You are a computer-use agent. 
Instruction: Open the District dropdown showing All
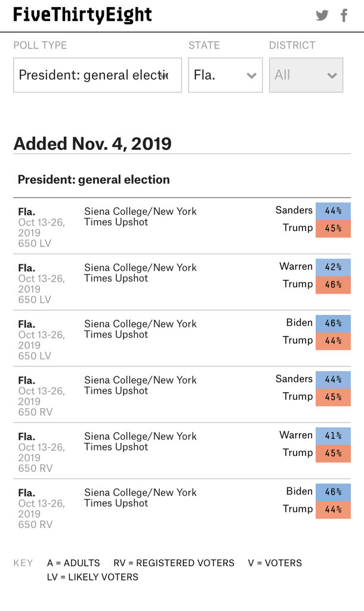click(x=306, y=75)
